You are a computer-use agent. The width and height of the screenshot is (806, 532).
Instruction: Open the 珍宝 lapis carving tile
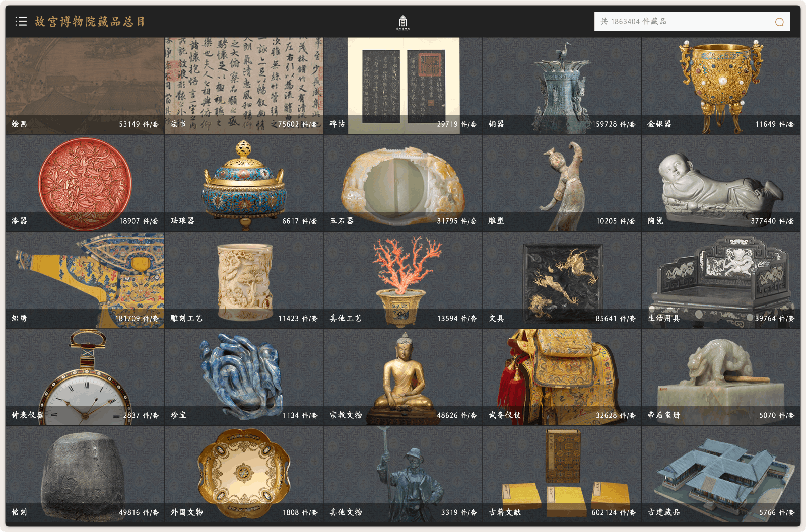pos(244,377)
